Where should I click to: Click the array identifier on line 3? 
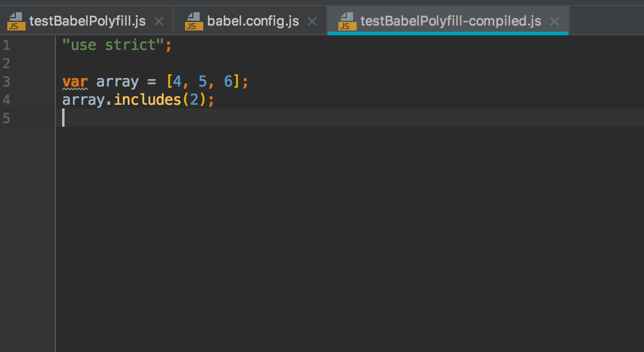point(117,82)
